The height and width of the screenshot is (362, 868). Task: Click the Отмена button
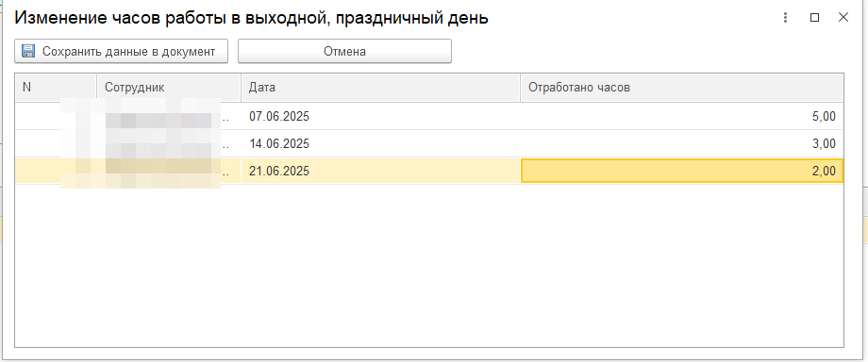345,52
